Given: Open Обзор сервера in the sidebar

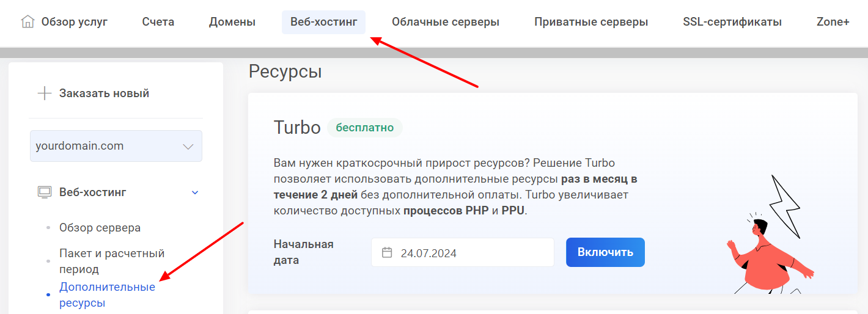Looking at the screenshot, I should click(100, 228).
